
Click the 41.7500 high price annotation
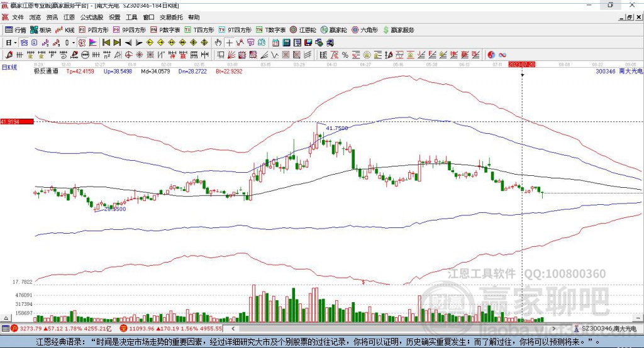pyautogui.click(x=337, y=128)
